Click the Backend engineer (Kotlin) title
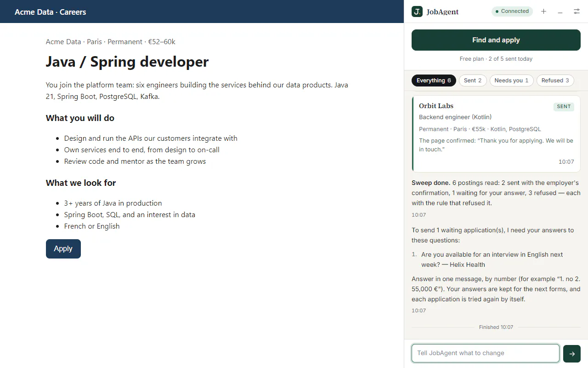Screen dimensions: 588x368 pyautogui.click(x=455, y=117)
